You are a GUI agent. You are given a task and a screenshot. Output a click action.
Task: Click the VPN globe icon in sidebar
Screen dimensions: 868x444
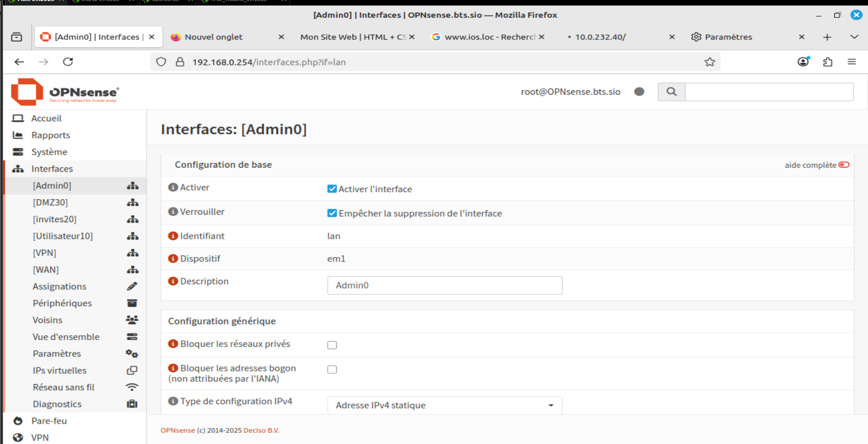[x=18, y=437]
